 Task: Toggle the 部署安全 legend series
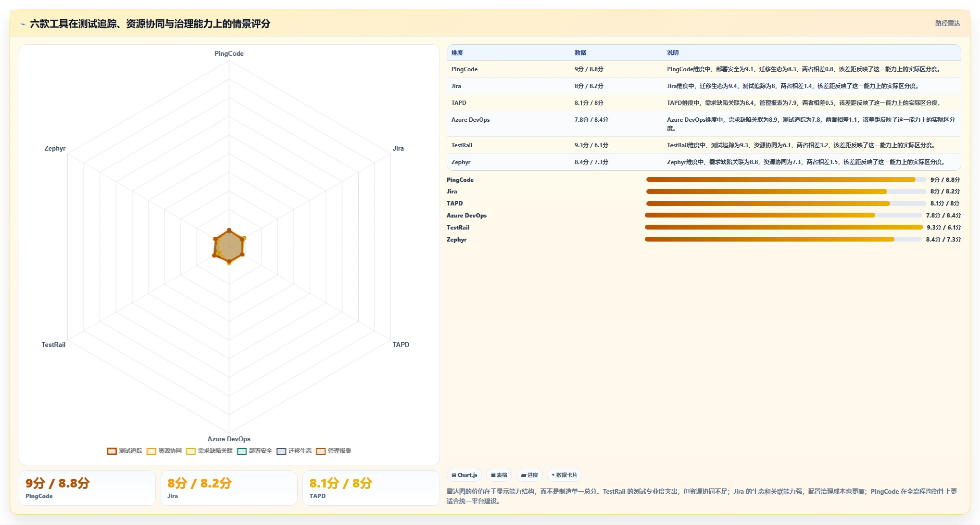tap(254, 451)
